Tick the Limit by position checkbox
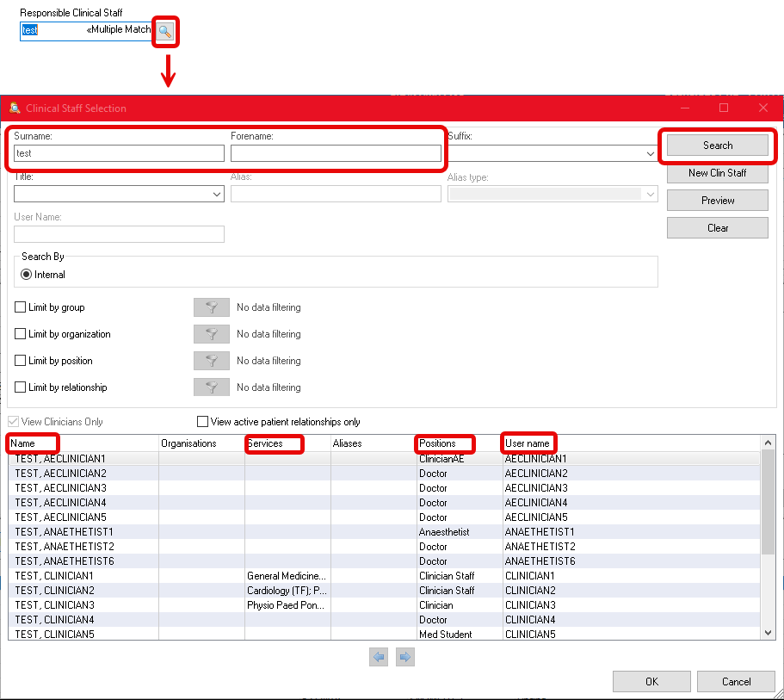Screen dimensions: 784x700 coord(21,361)
